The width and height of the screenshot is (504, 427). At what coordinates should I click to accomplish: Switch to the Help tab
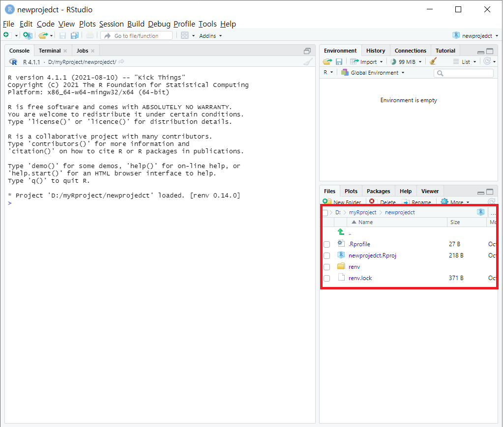406,191
